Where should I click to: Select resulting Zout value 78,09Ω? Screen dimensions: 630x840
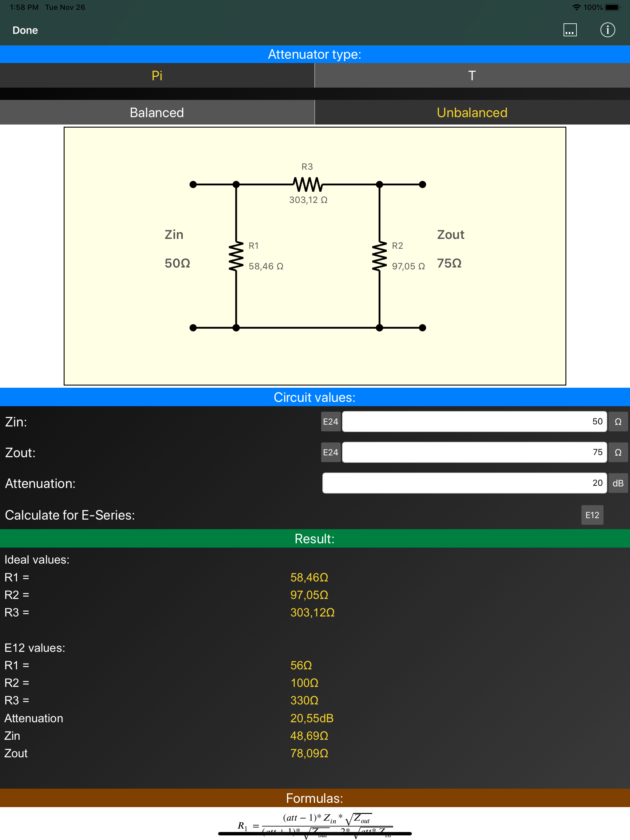click(309, 753)
